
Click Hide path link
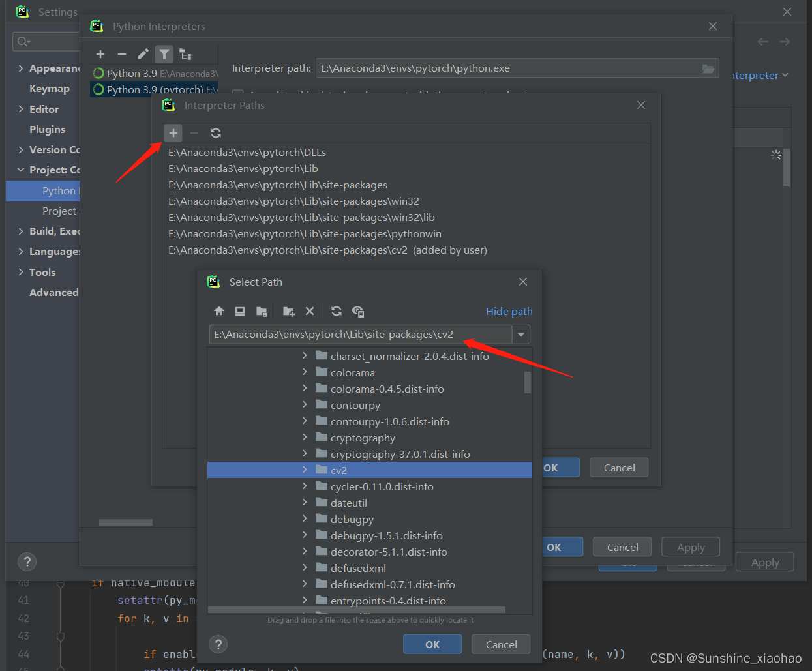[509, 311]
